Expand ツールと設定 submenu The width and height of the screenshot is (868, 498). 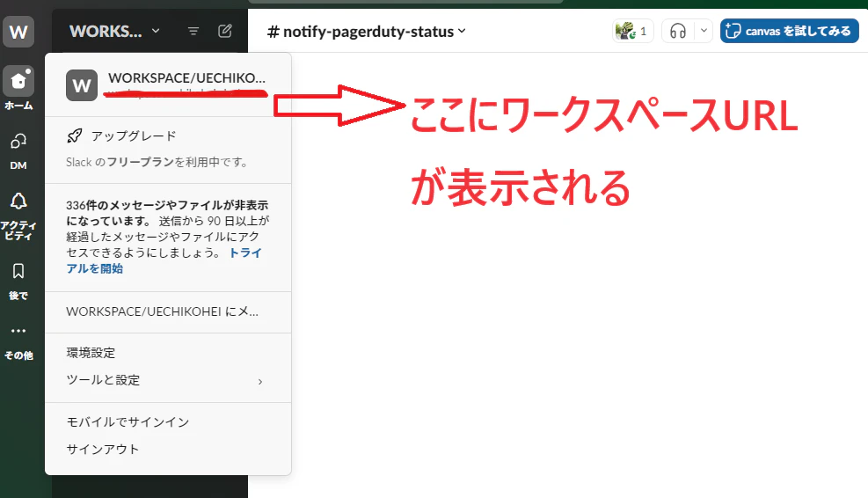point(168,380)
